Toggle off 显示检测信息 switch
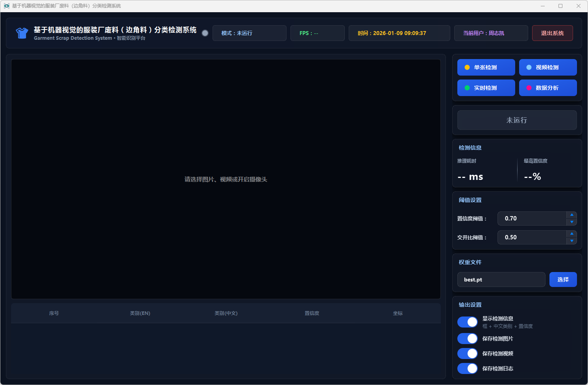588x385 pixels. pyautogui.click(x=468, y=322)
